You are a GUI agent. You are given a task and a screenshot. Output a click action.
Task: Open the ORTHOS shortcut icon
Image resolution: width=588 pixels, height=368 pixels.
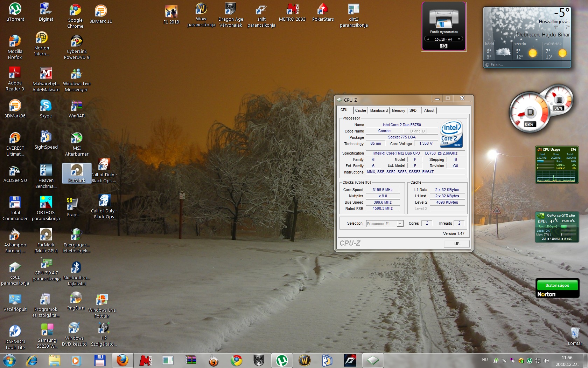pyautogui.click(x=45, y=208)
